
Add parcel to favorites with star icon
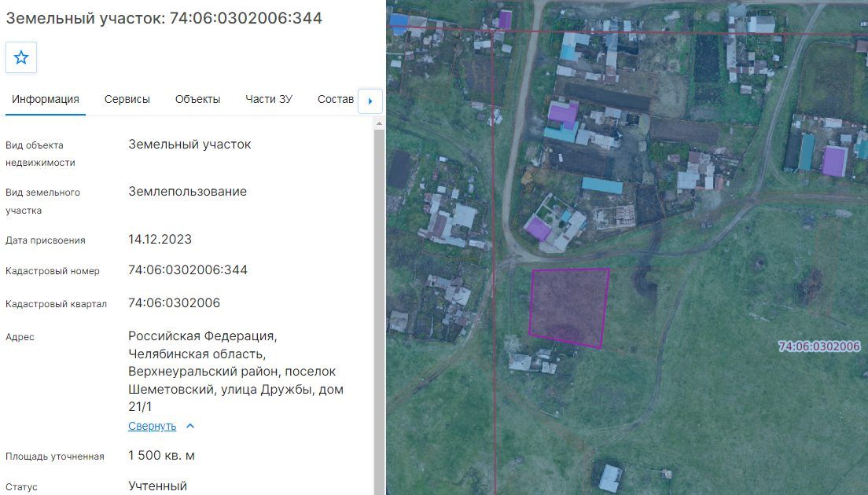[21, 57]
